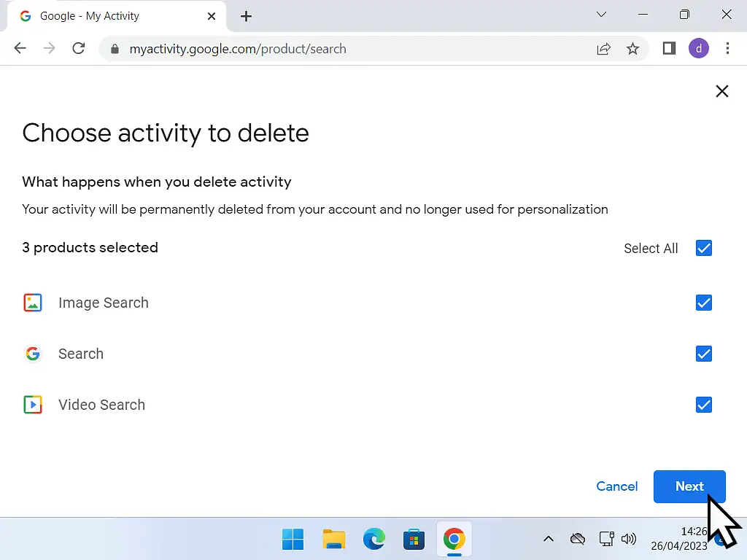Image resolution: width=747 pixels, height=560 pixels.
Task: Open a new browser tab
Action: tap(246, 15)
